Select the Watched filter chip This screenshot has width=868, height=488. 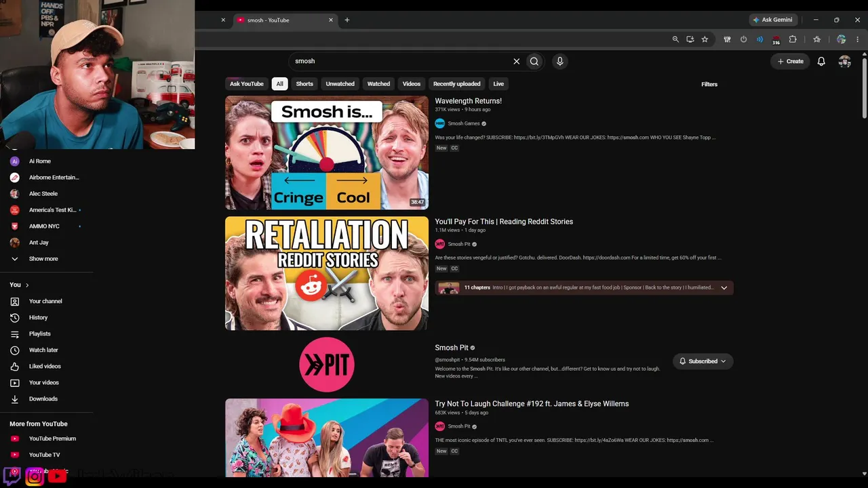(378, 84)
